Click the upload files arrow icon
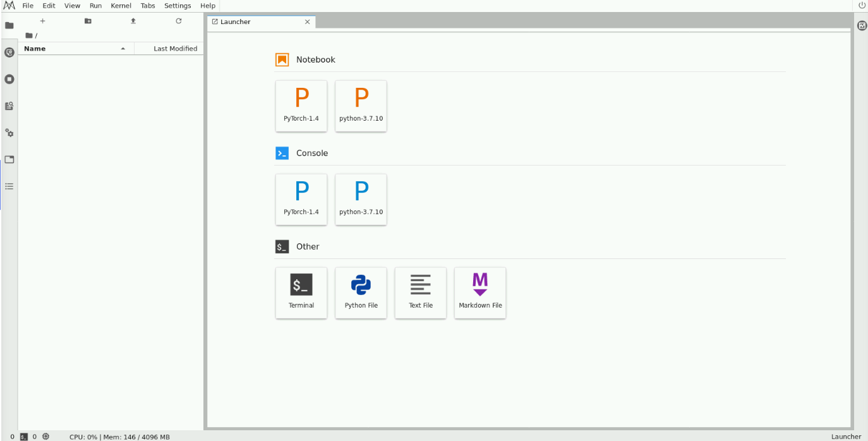This screenshot has width=868, height=441. (133, 21)
